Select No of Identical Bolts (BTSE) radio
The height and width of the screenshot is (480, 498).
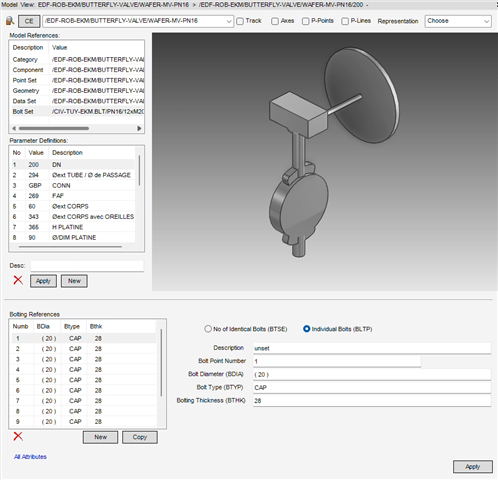pos(208,329)
